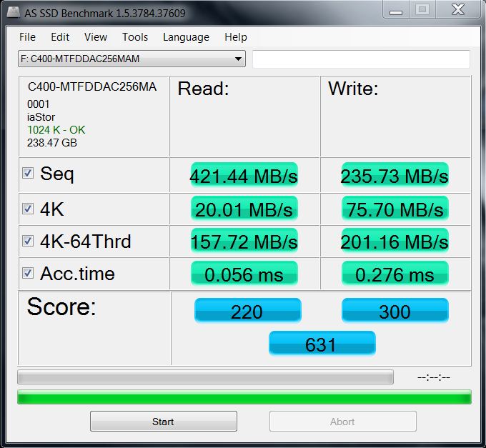Maximize the AS SSD Benchmark window
This screenshot has width=486, height=448.
click(x=422, y=9)
